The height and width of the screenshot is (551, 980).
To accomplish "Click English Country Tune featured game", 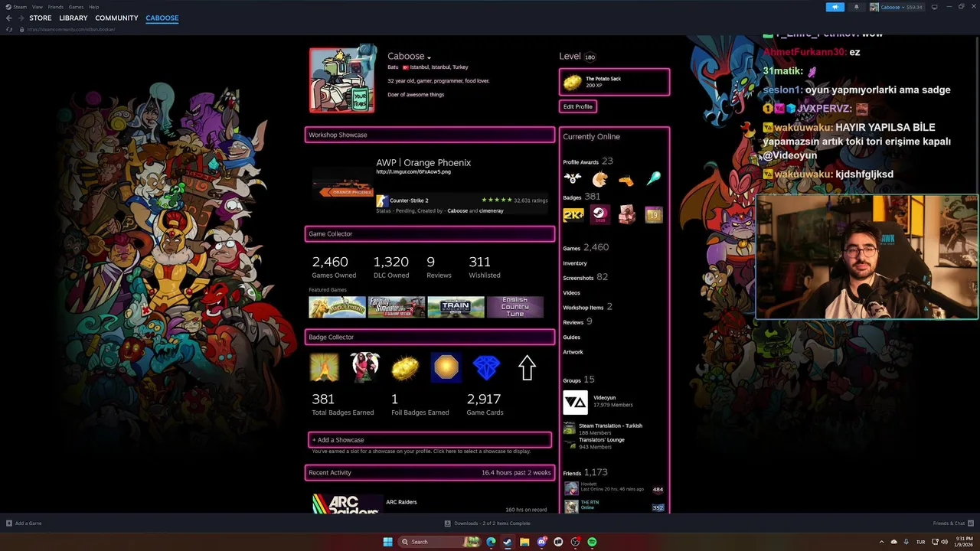I will point(515,307).
